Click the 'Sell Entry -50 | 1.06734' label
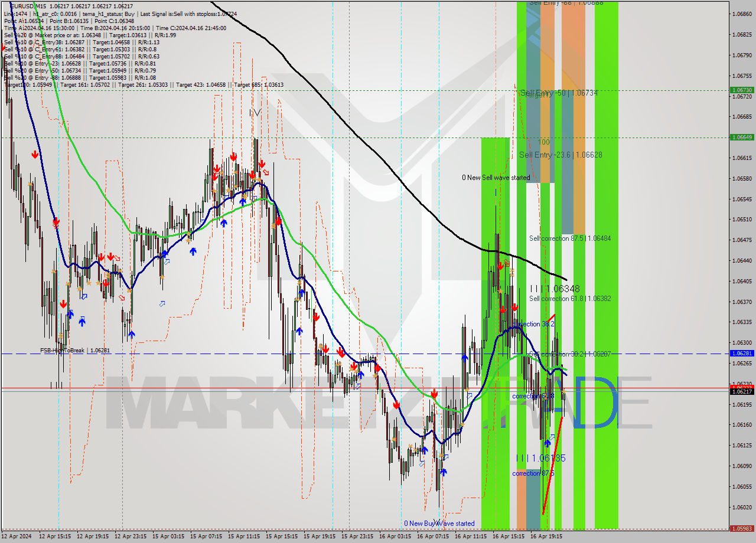 click(x=559, y=93)
